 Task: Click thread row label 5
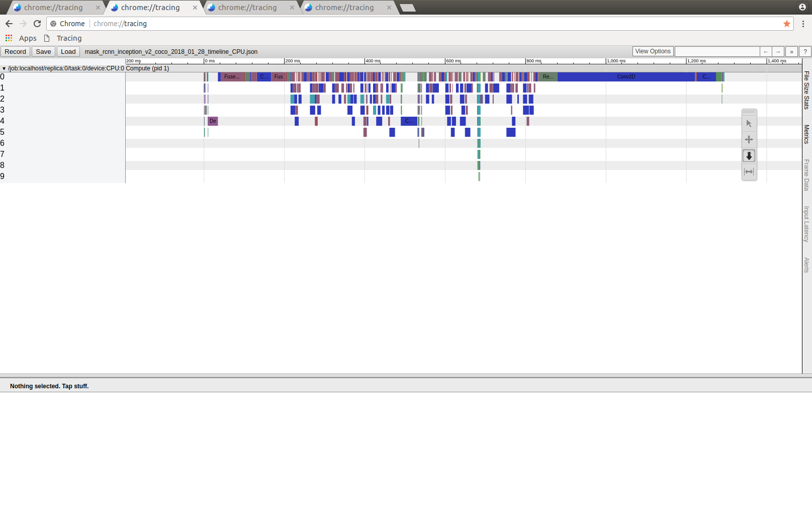point(3,132)
